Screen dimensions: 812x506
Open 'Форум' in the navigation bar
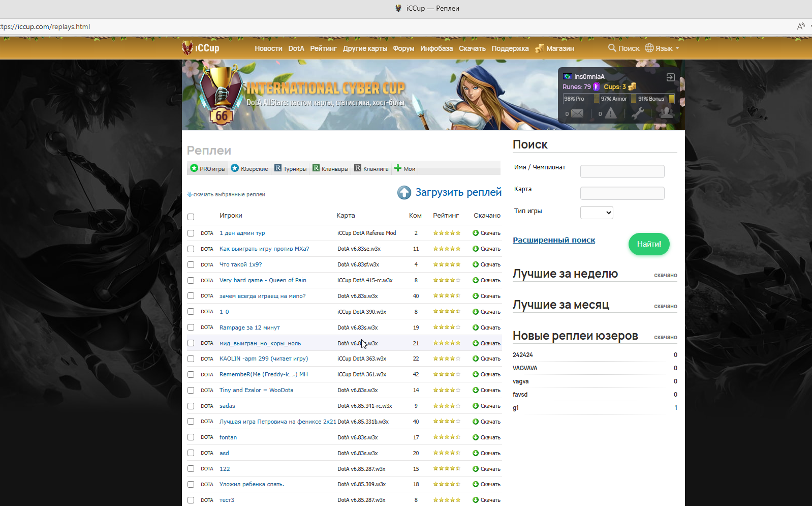click(403, 48)
